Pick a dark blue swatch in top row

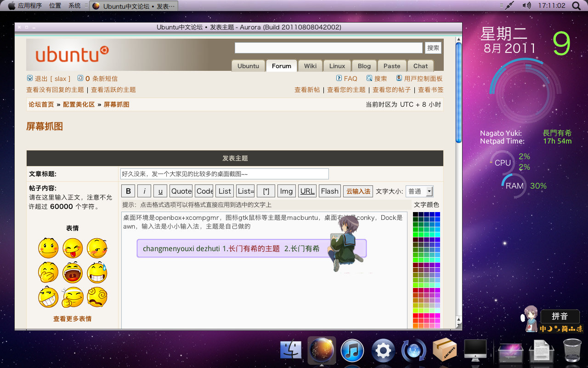click(427, 214)
